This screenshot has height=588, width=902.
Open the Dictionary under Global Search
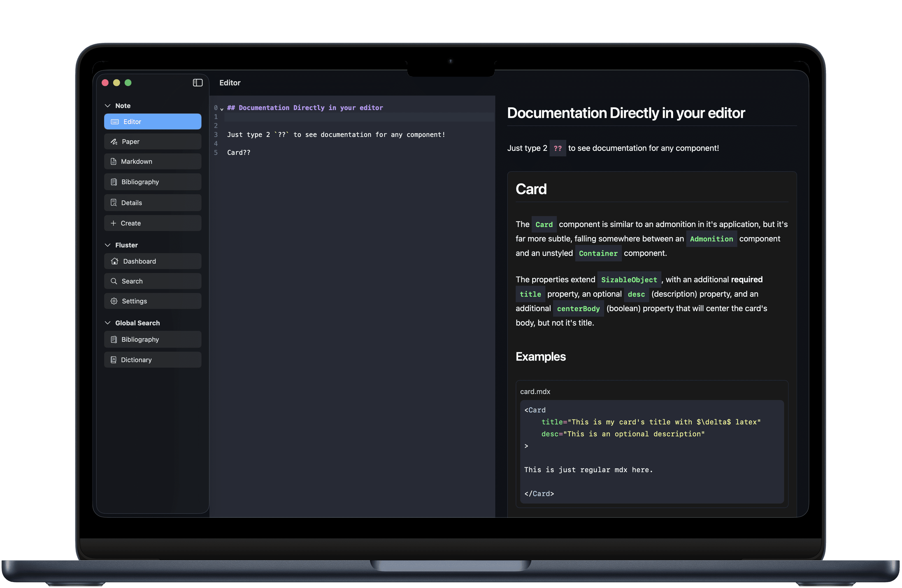coord(152,360)
